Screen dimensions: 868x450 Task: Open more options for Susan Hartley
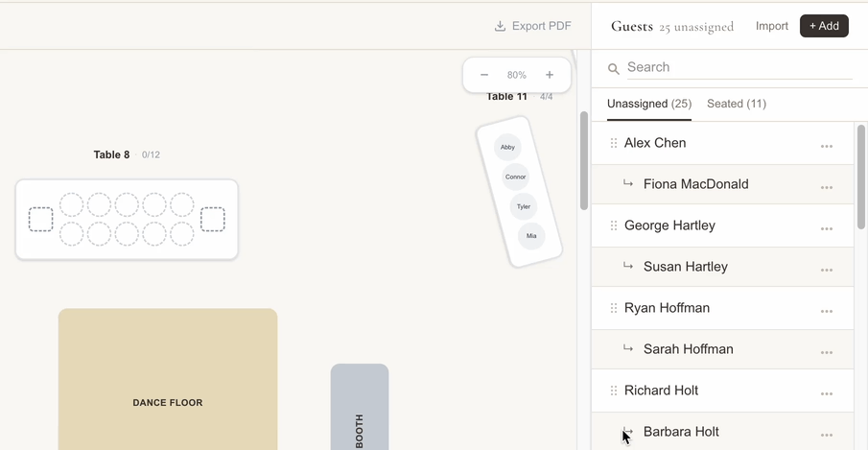coord(826,271)
